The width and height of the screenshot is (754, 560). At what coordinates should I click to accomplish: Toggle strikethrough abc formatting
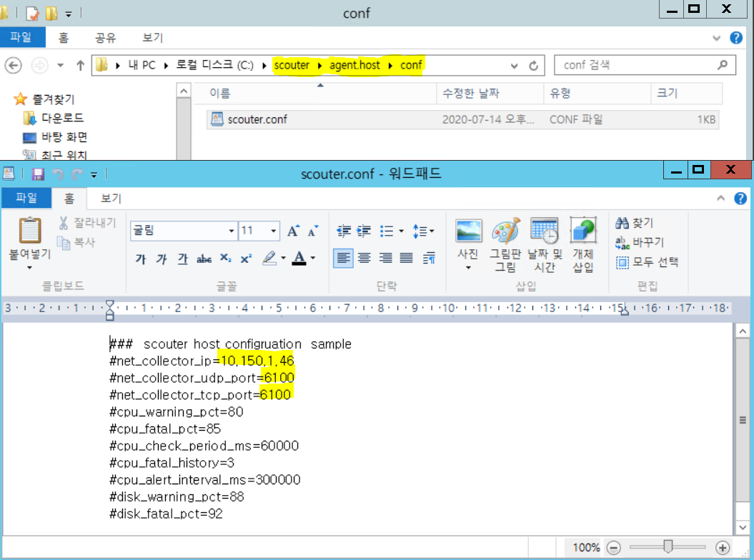click(x=204, y=259)
